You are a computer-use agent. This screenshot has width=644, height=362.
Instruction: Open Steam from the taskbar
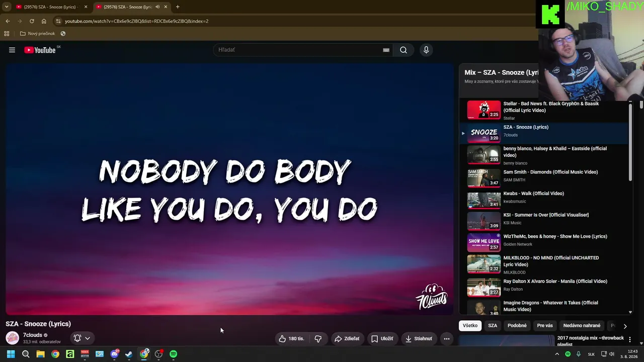pos(129,354)
